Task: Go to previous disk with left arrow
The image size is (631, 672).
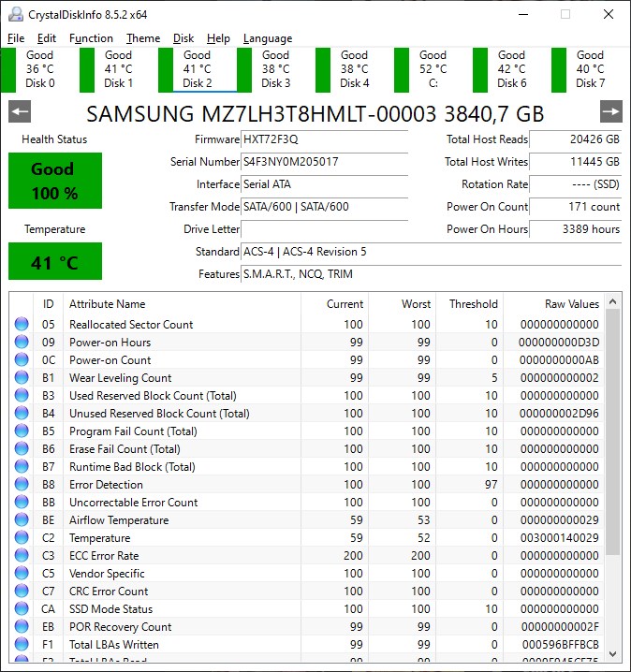Action: [x=20, y=112]
